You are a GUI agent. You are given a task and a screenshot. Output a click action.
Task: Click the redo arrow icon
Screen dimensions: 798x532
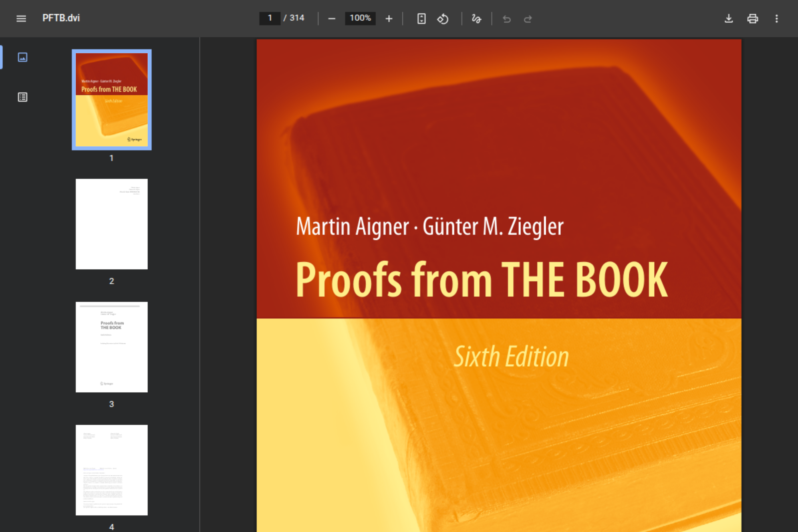pyautogui.click(x=528, y=19)
